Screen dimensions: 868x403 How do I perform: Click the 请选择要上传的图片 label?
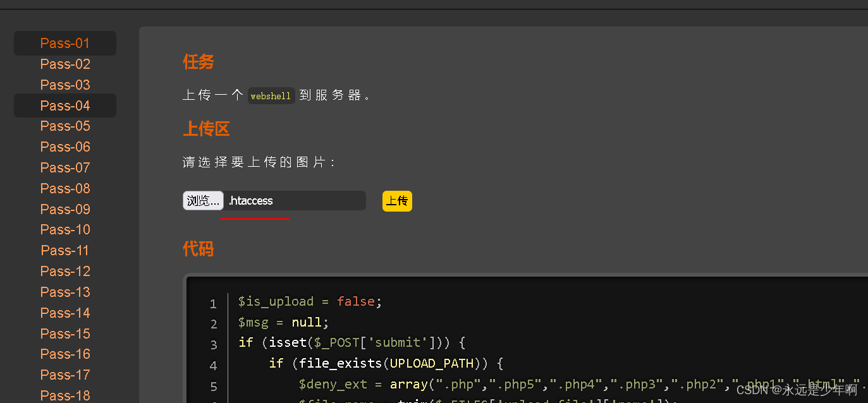tap(259, 162)
